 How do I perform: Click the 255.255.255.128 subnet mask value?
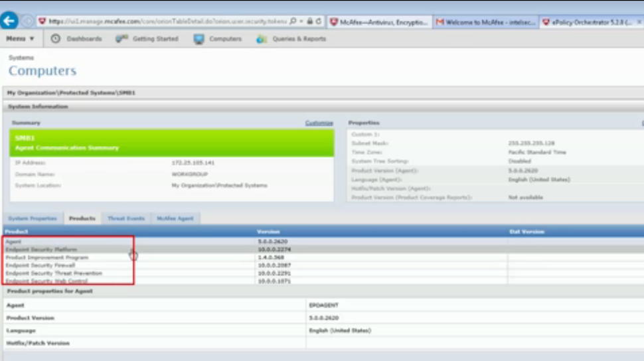531,143
